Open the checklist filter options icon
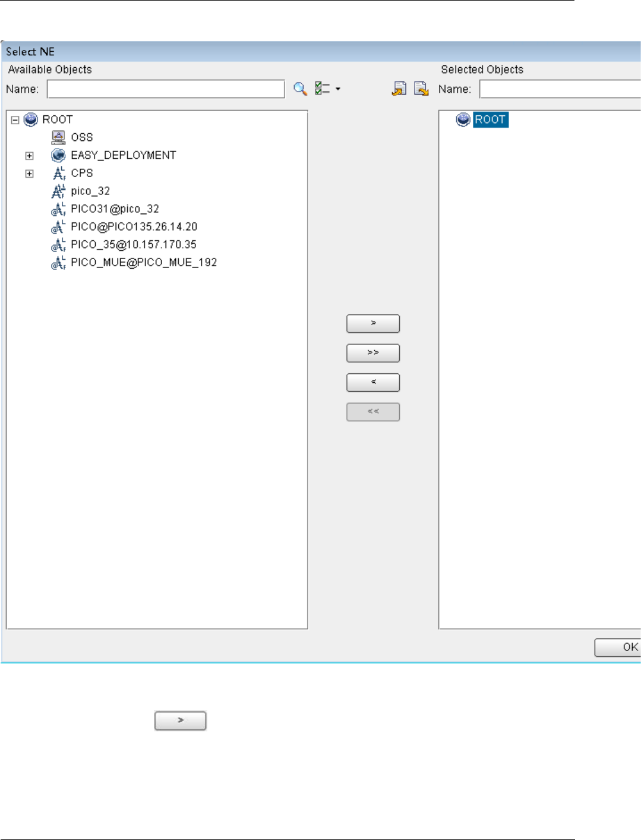Image resolution: width=641 pixels, height=840 pixels. point(323,89)
